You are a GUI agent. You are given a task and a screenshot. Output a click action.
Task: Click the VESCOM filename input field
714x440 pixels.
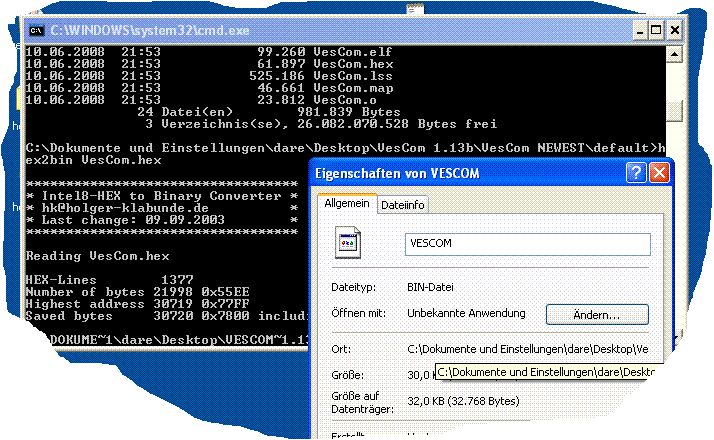[528, 244]
